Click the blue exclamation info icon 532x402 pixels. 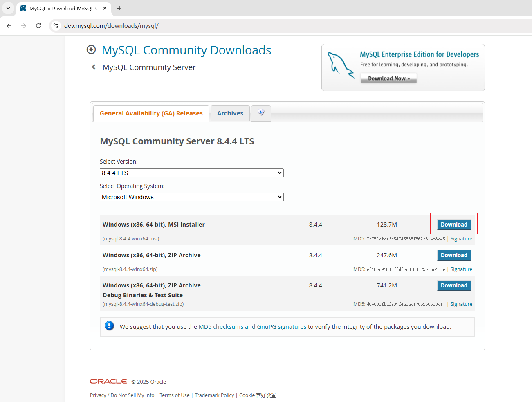110,326
